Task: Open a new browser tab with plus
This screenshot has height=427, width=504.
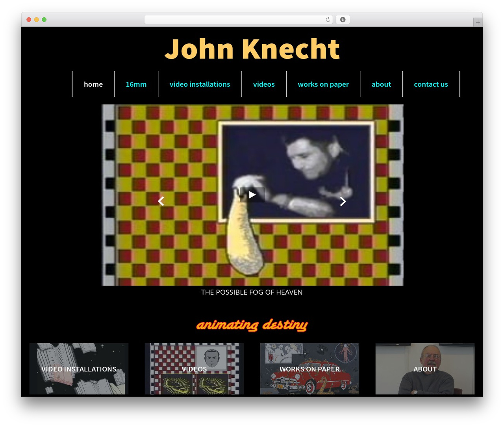Action: tap(478, 22)
